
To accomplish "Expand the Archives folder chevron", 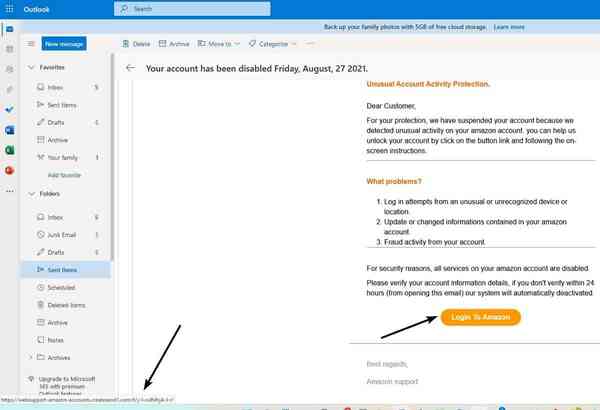I will 30,357.
